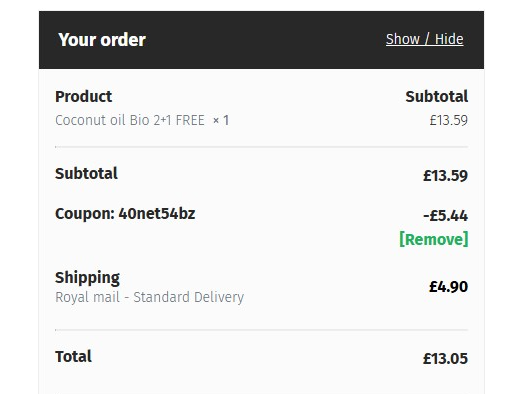Click the bold £13.59 subtotal amount
Image resolution: width=507 pixels, height=394 pixels.
click(x=445, y=176)
